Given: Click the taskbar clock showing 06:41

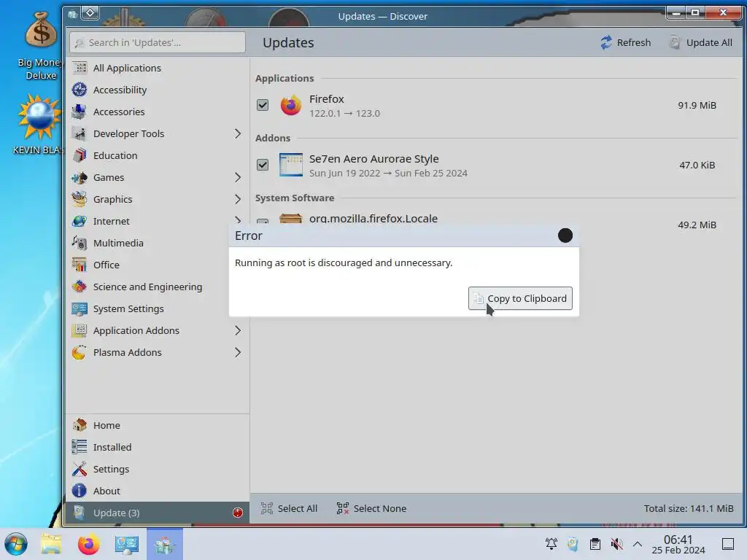Looking at the screenshot, I should click(x=678, y=544).
